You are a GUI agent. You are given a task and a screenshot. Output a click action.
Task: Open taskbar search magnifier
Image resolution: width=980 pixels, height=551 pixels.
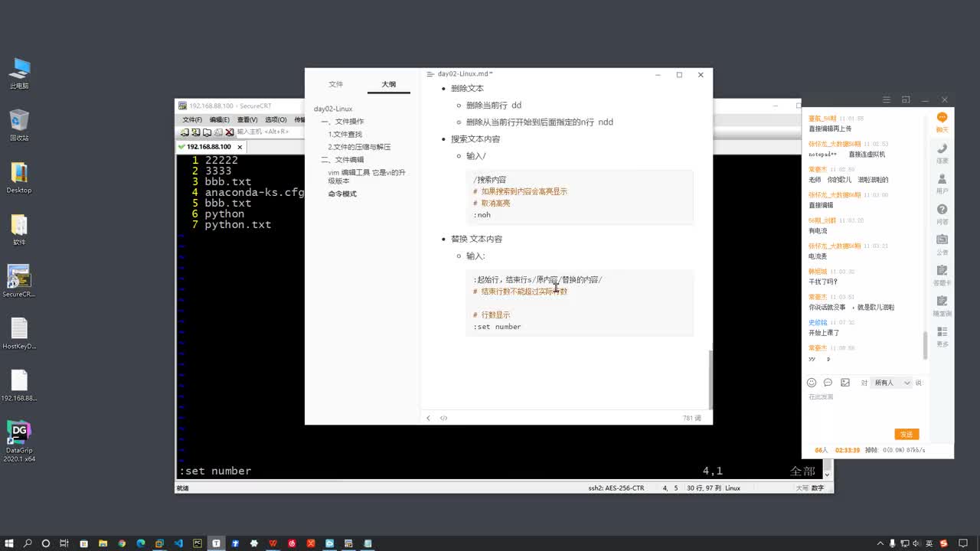coord(28,543)
